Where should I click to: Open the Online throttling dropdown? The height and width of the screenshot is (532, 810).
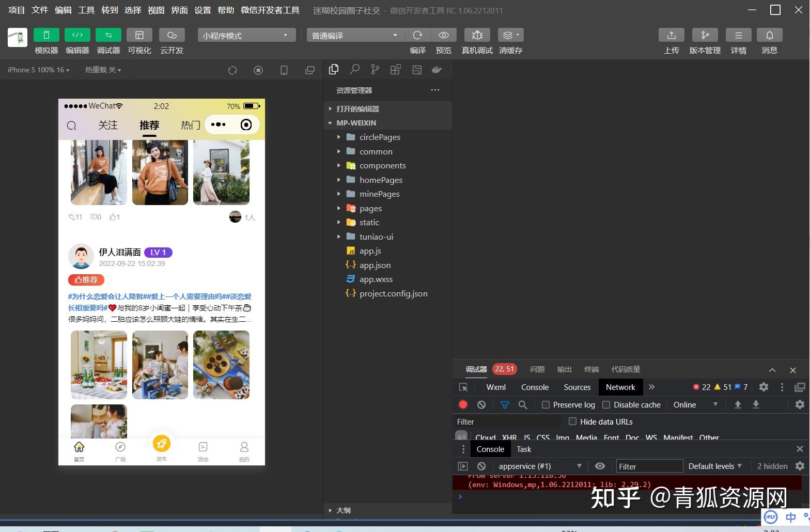[x=695, y=405]
